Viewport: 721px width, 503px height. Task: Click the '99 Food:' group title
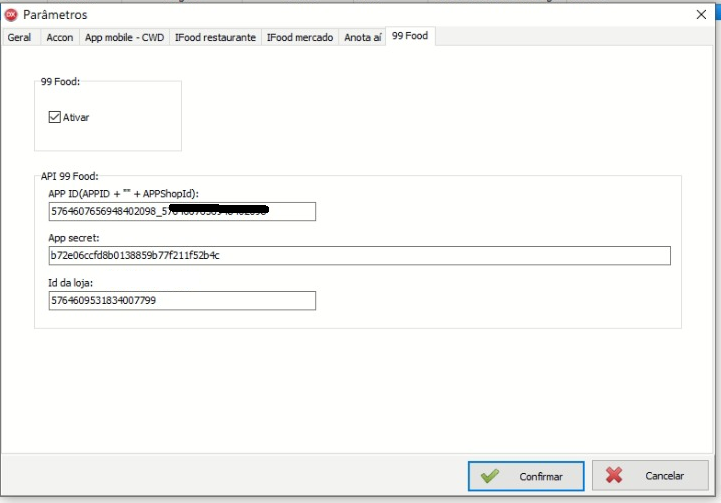coord(60,81)
